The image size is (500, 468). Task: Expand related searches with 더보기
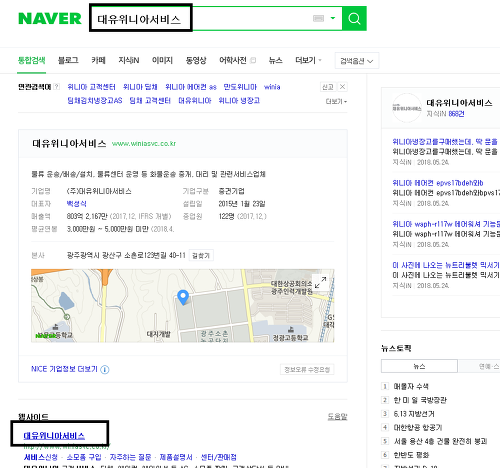[336, 101]
